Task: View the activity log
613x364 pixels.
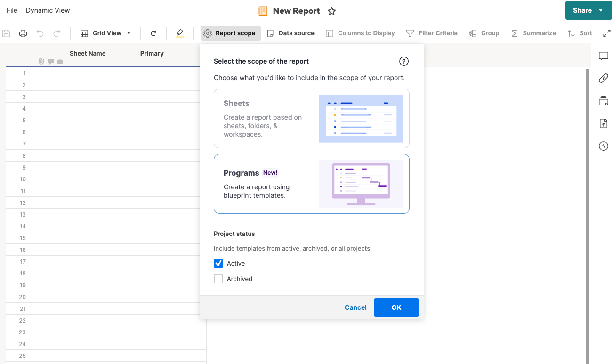Action: click(604, 146)
